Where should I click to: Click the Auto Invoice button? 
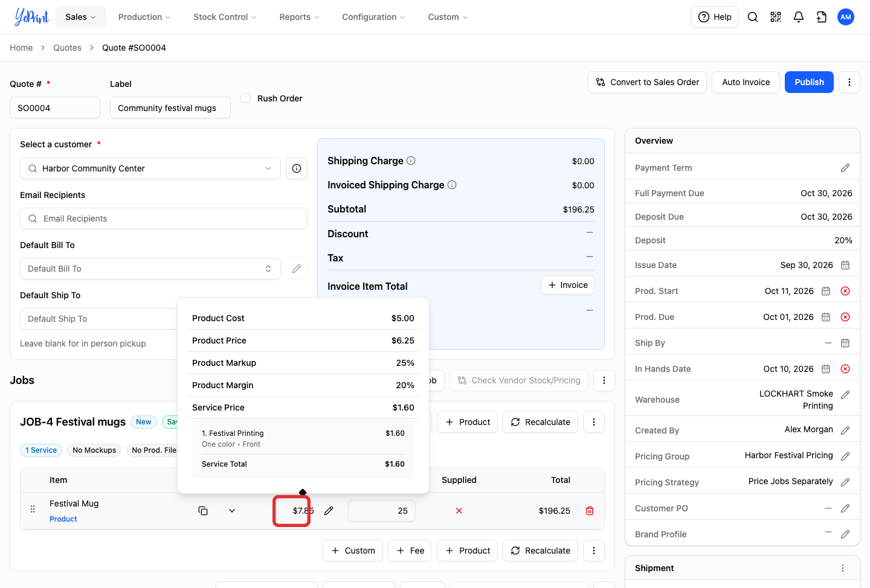tap(746, 82)
